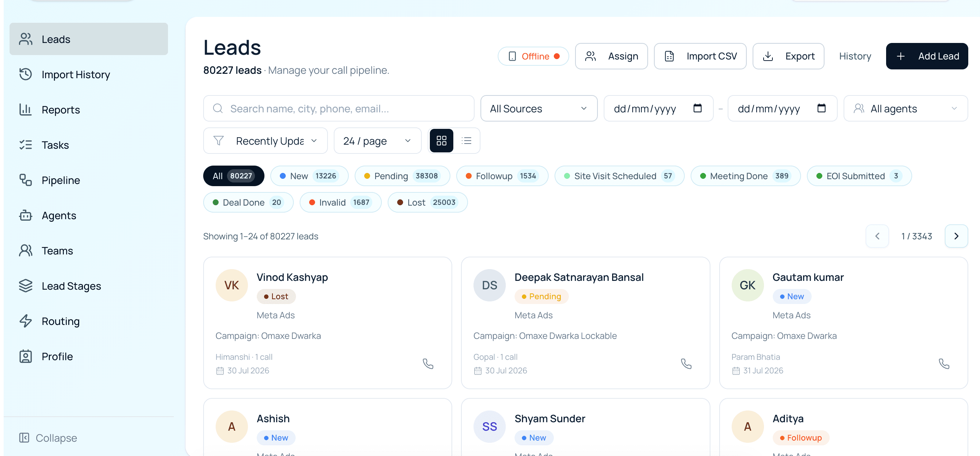This screenshot has height=456, width=980.
Task: Open Import History in the sidebar
Action: click(89, 74)
